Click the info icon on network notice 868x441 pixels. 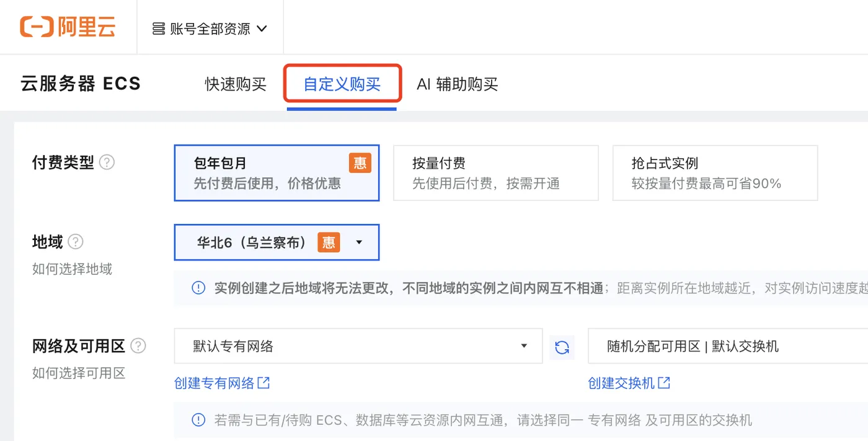coord(198,420)
